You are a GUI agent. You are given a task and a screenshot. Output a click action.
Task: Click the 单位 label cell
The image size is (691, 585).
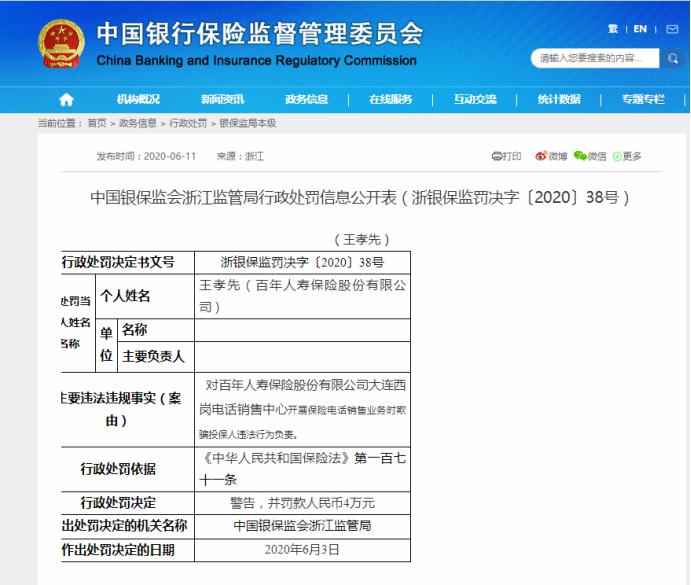click(x=107, y=345)
